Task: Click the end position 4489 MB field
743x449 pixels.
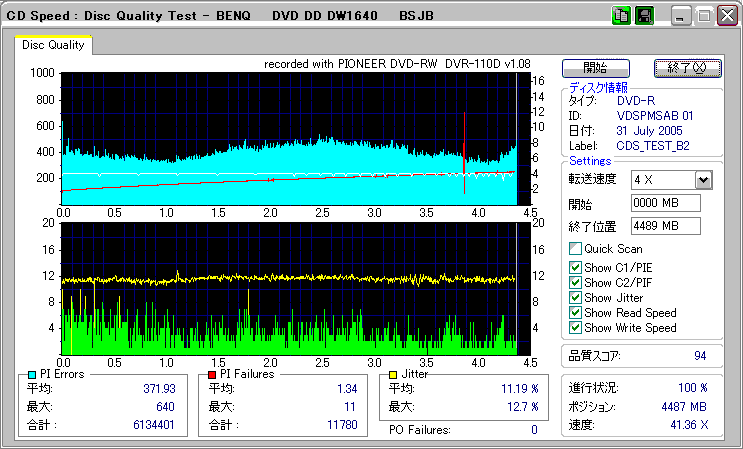Action: click(x=665, y=225)
